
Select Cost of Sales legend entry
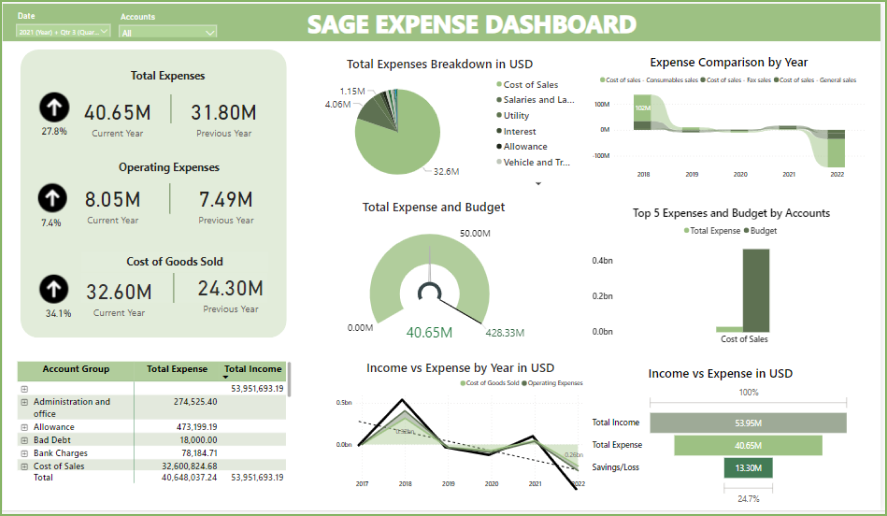pos(527,84)
